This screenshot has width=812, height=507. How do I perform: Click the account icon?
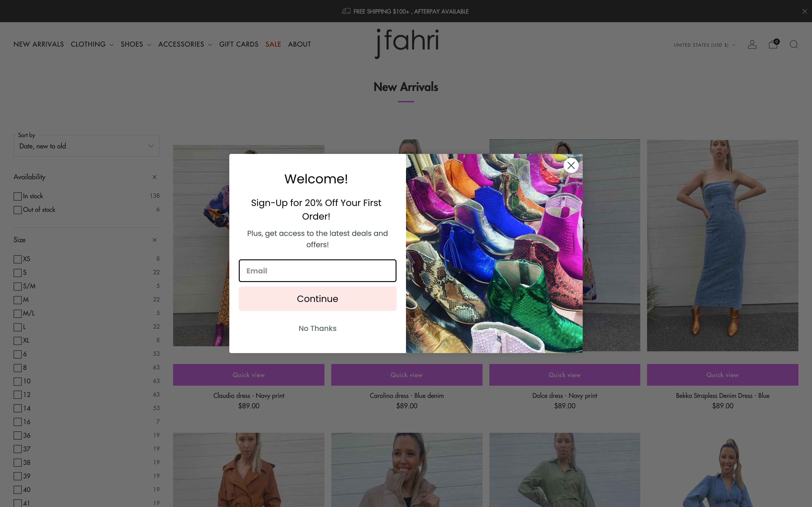click(x=752, y=44)
